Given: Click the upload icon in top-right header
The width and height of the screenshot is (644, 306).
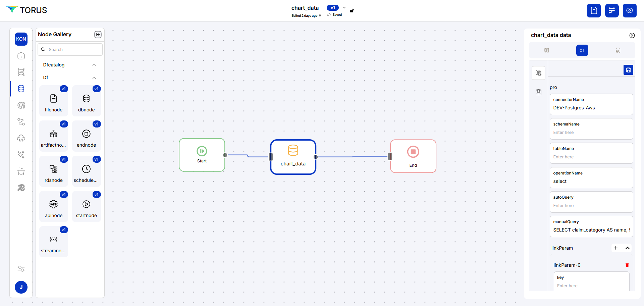Looking at the screenshot, I should point(594,10).
